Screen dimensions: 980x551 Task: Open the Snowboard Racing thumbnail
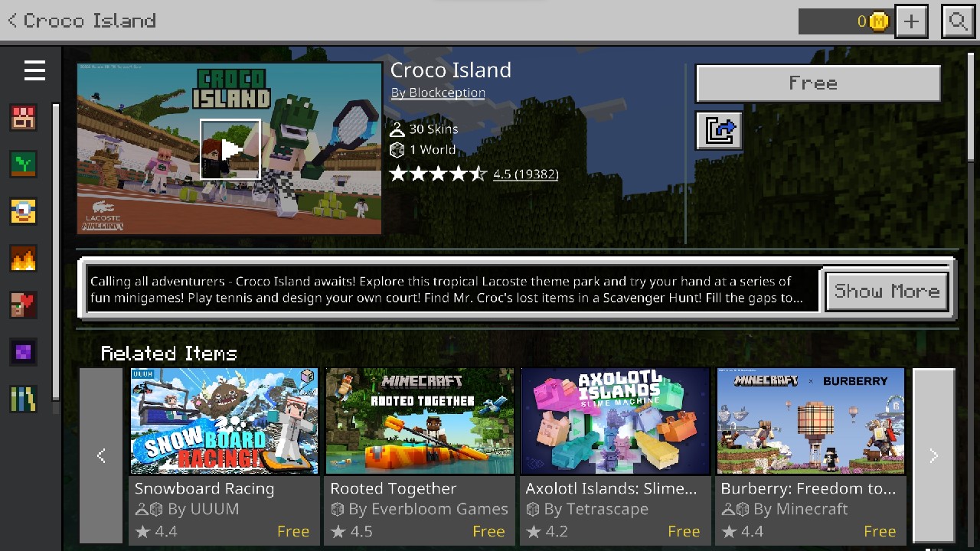224,421
